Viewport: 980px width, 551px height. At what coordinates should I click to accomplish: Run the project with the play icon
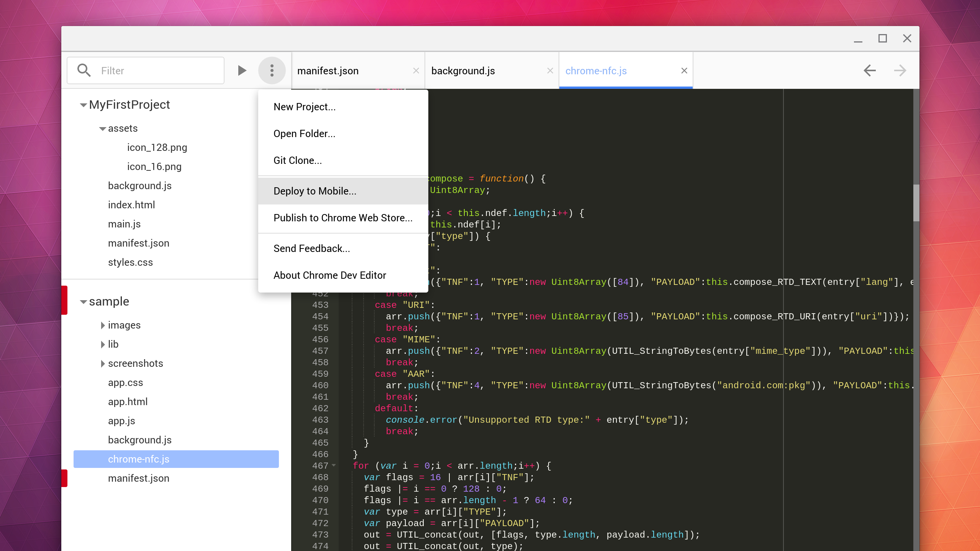pos(242,70)
